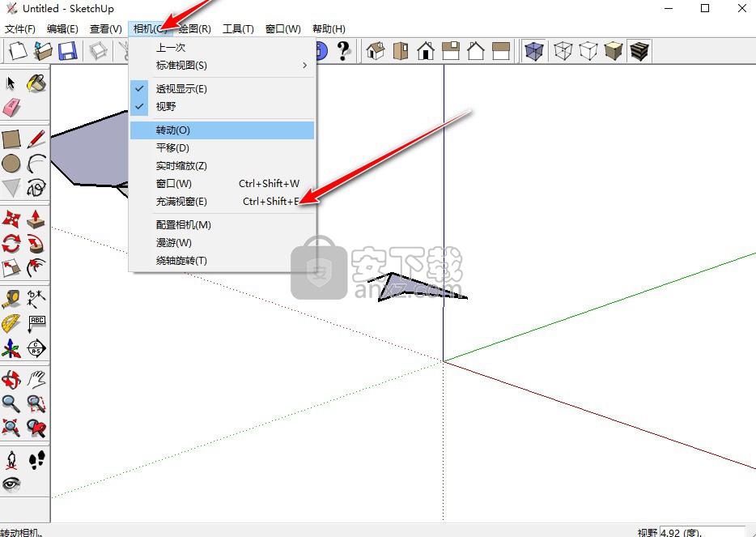Switch to Top view icon
This screenshot has width=756, height=537.
click(401, 51)
